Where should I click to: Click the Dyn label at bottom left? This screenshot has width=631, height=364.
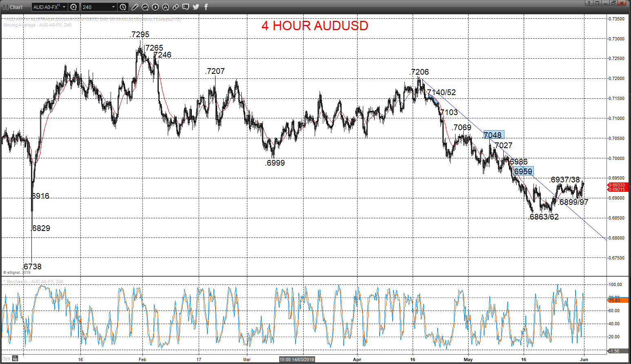coord(6,359)
